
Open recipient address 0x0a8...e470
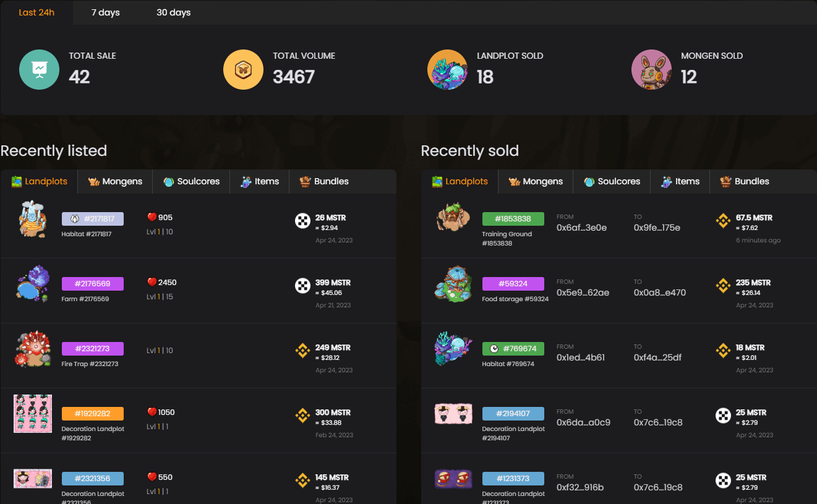[660, 293]
